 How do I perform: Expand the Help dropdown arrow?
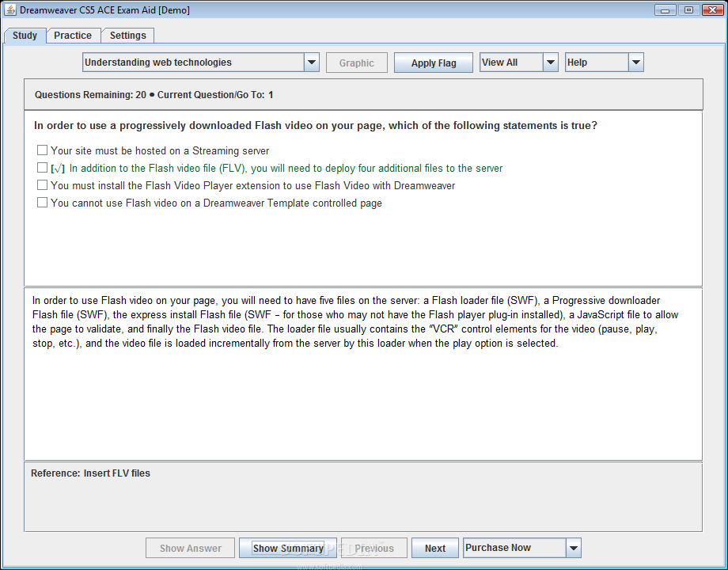click(636, 63)
